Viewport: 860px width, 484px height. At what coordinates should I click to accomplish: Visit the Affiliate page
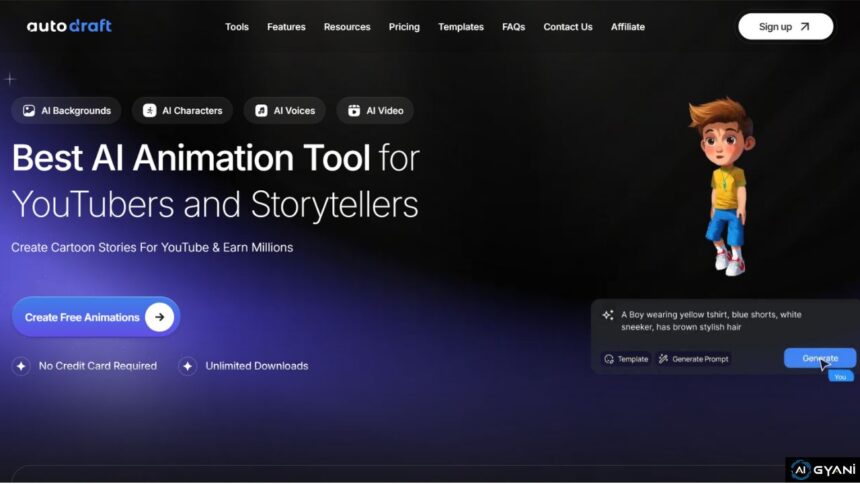(x=628, y=27)
